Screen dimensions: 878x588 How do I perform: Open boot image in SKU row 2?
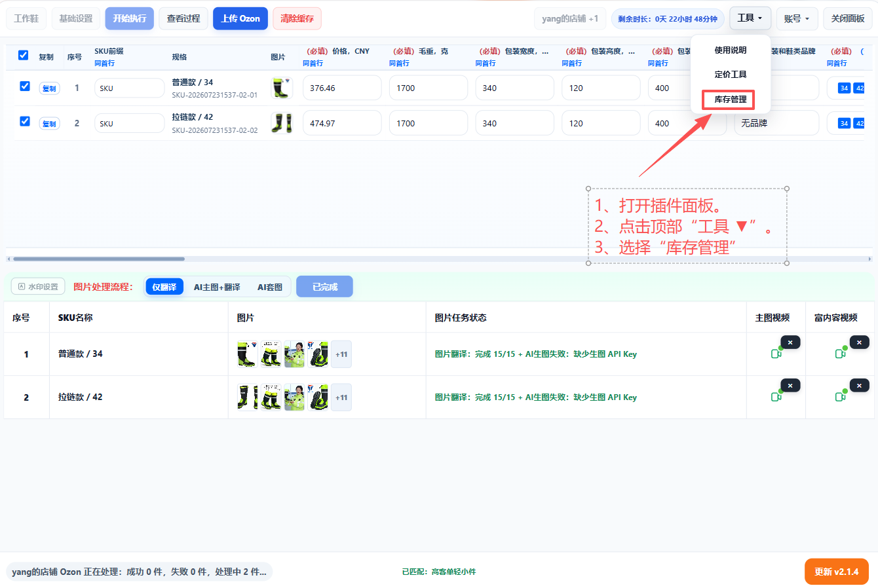click(281, 123)
